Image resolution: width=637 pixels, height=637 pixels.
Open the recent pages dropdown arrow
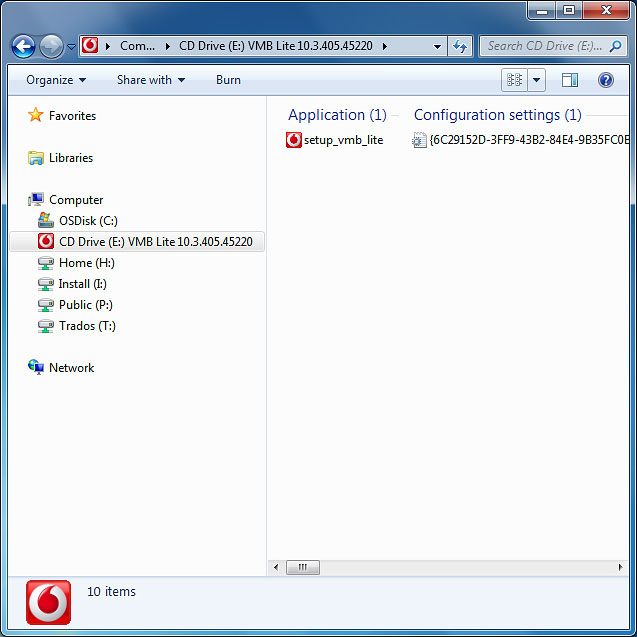pyautogui.click(x=71, y=47)
